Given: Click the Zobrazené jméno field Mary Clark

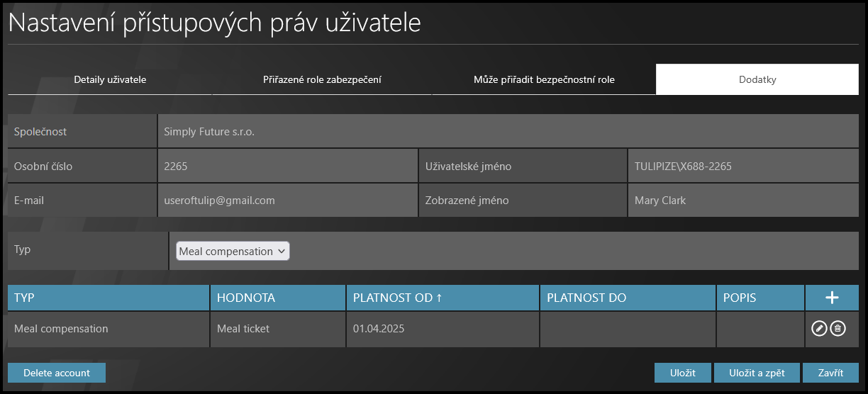Looking at the screenshot, I should coord(742,201).
